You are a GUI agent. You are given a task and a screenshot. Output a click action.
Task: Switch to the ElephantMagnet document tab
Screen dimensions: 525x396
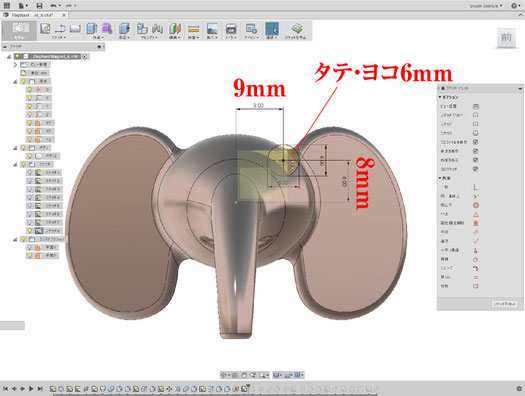tap(32, 15)
